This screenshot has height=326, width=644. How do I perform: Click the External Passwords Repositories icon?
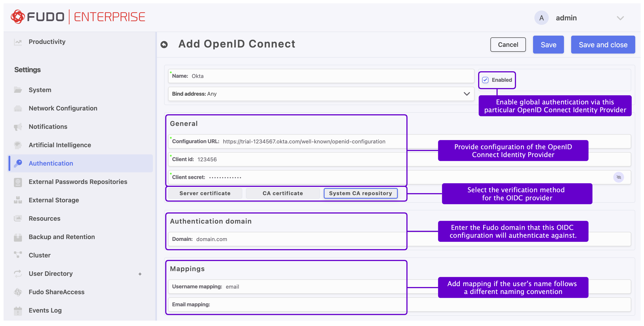coord(18,182)
